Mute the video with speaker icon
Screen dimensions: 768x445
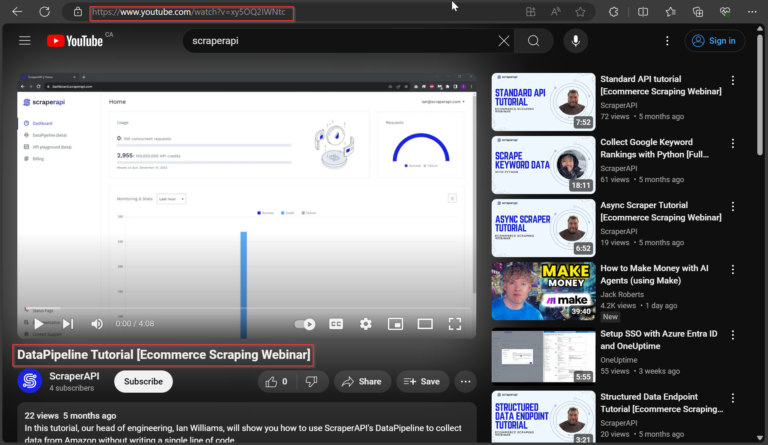click(x=97, y=324)
